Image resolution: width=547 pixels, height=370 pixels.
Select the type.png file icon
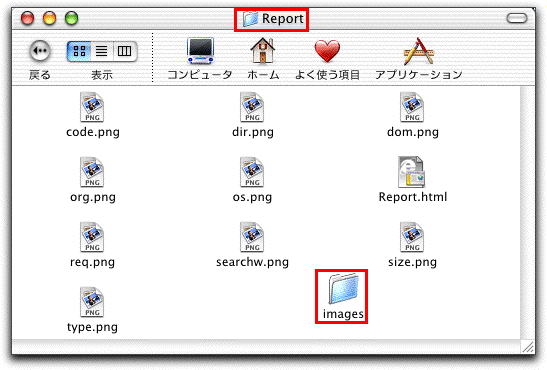[92, 302]
